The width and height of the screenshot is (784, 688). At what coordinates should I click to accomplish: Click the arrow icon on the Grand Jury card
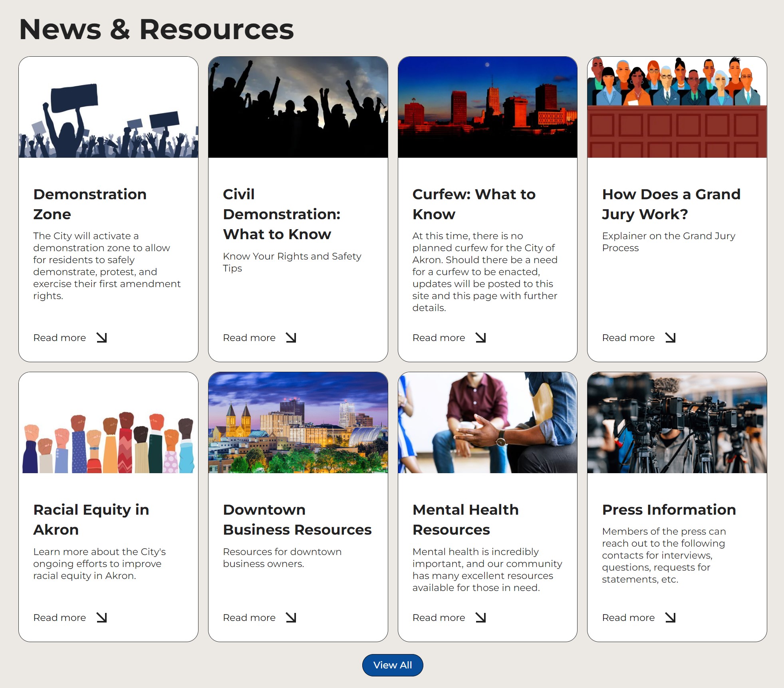tap(671, 338)
